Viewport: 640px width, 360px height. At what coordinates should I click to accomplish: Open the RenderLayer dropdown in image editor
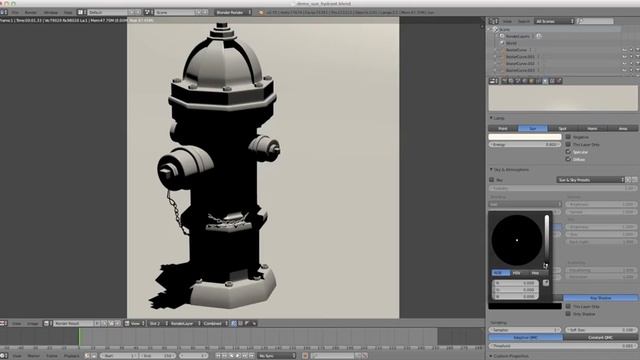185,323
